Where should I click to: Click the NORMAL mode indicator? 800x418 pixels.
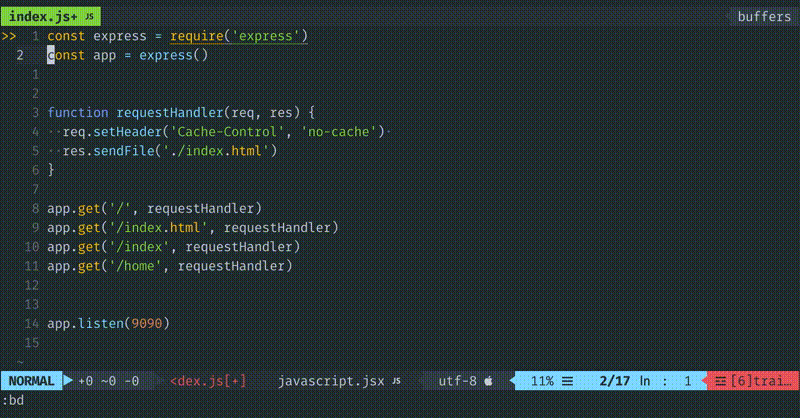coord(31,381)
